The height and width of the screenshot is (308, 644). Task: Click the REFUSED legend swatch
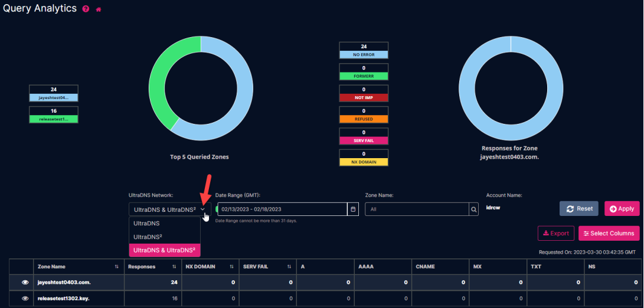[364, 119]
